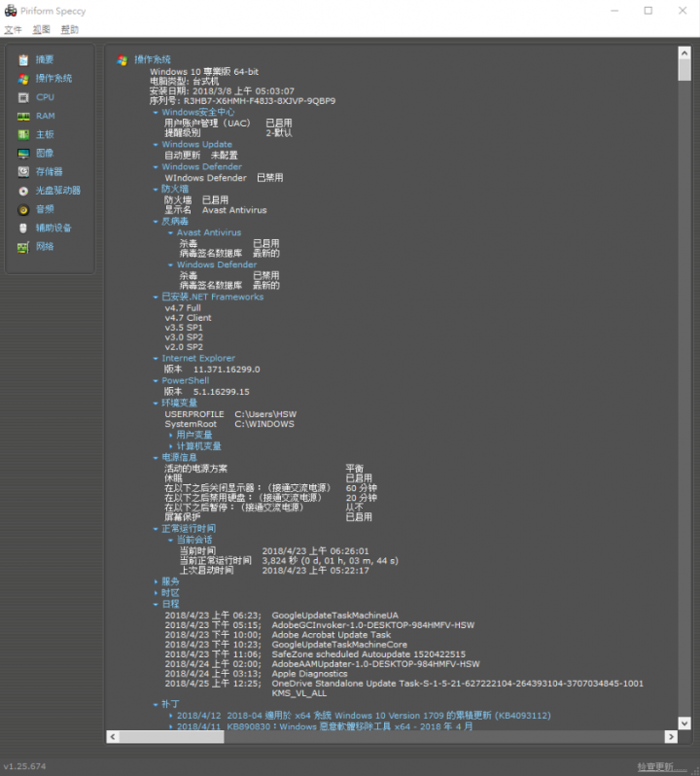Collapse the 正常运行时间 section
The height and width of the screenshot is (776, 700).
pyautogui.click(x=156, y=529)
